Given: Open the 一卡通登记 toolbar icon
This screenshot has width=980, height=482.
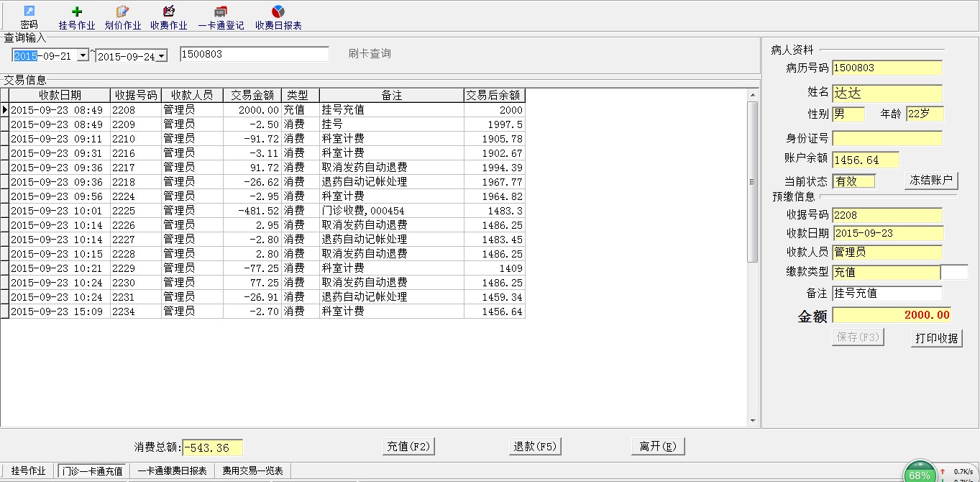Looking at the screenshot, I should pyautogui.click(x=221, y=12).
